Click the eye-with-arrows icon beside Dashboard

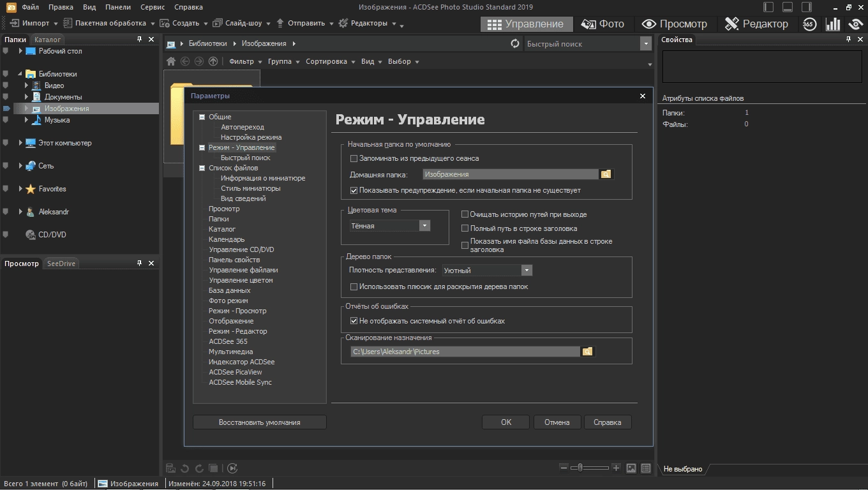(856, 24)
